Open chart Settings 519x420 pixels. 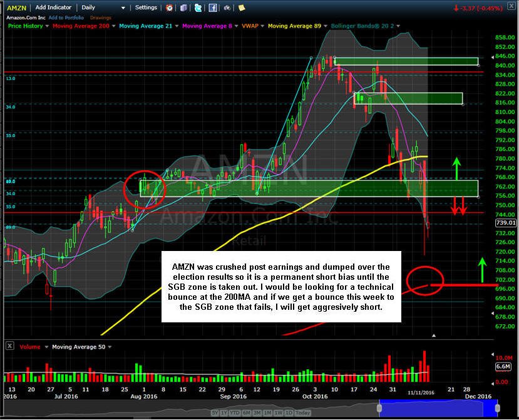coord(146,8)
